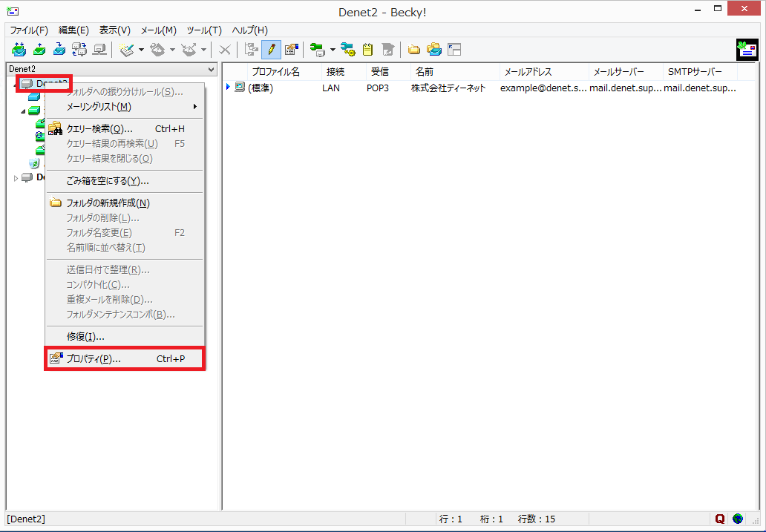Choose フォルダの新規作成(N) menu entry

125,203
